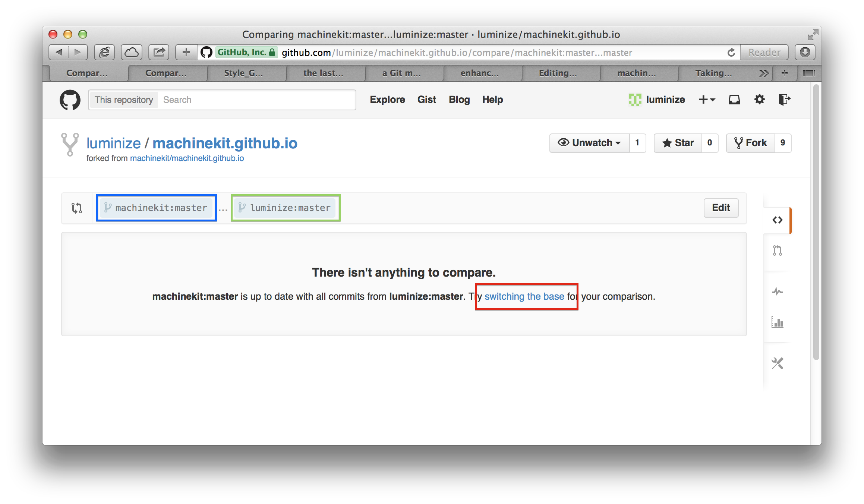Expand the machinekit:master branch selector
This screenshot has height=504, width=864.
point(157,208)
